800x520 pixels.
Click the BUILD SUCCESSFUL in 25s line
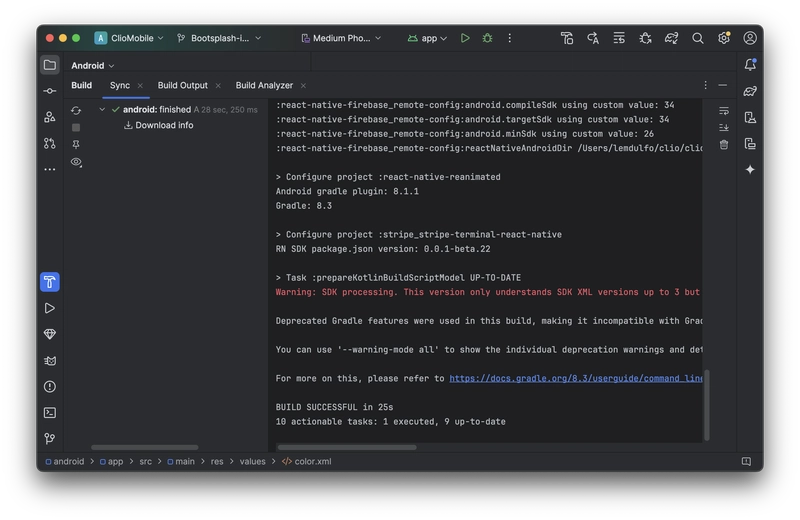(334, 407)
